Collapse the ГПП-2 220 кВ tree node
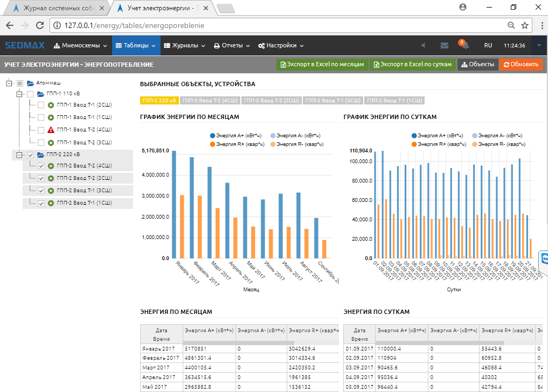Image resolution: width=548 pixels, height=392 pixels. [19, 155]
